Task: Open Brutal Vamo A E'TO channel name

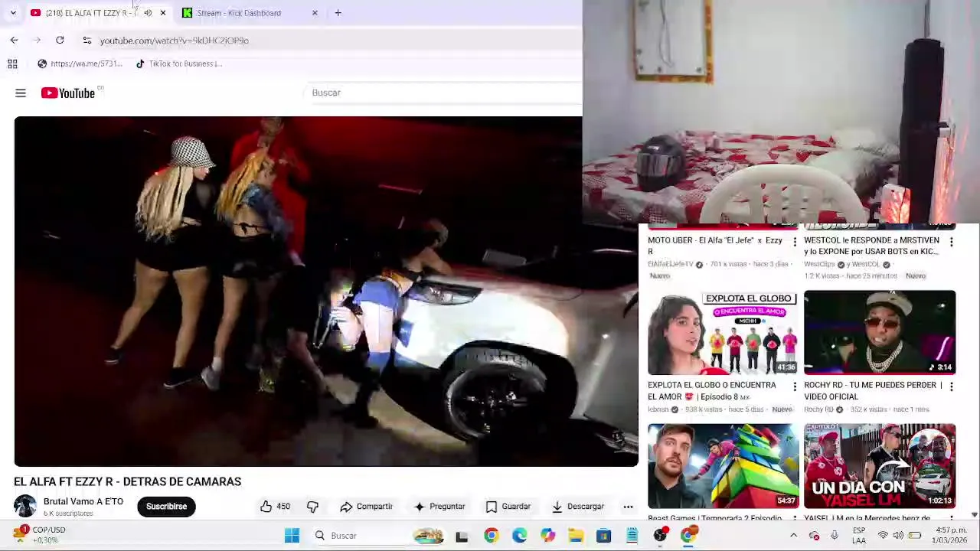Action: pyautogui.click(x=83, y=502)
